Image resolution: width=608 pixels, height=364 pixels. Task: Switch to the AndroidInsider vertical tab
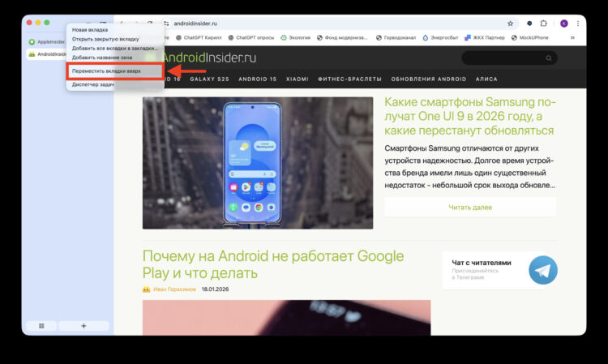[x=46, y=54]
